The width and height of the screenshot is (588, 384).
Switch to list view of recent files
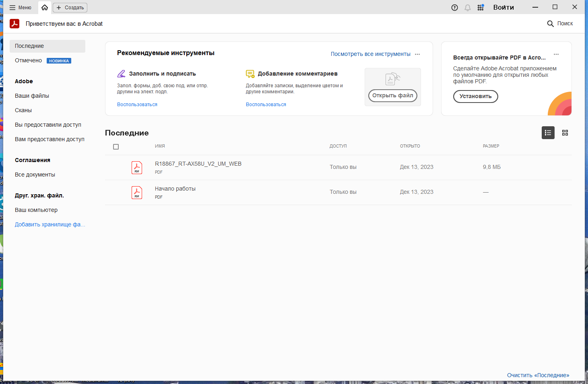pyautogui.click(x=548, y=133)
